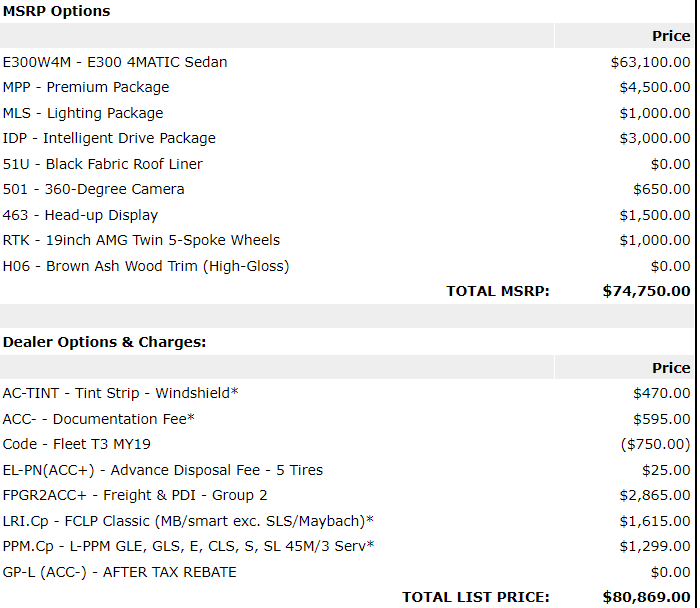Select GP-L AFTER TAX REBATE row
The width and height of the screenshot is (700, 608).
[347, 572]
